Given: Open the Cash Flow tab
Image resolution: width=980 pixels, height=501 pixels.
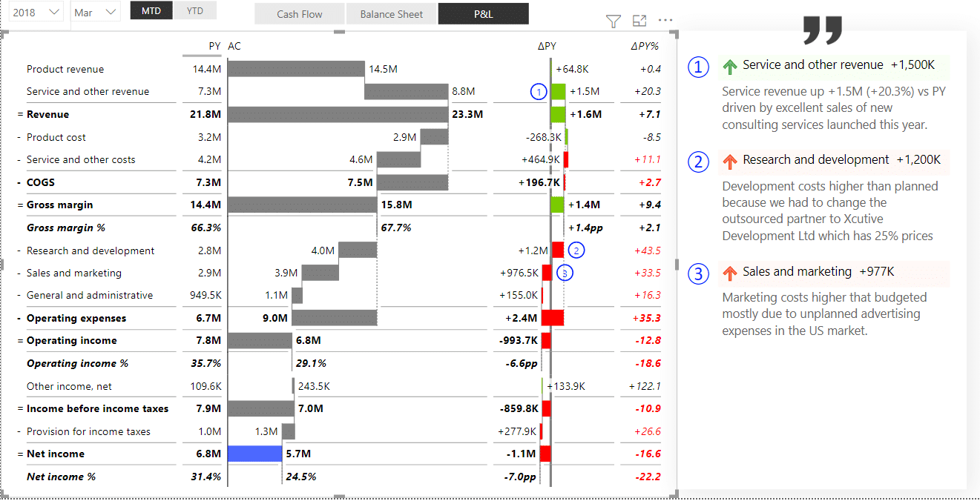Looking at the screenshot, I should point(299,13).
